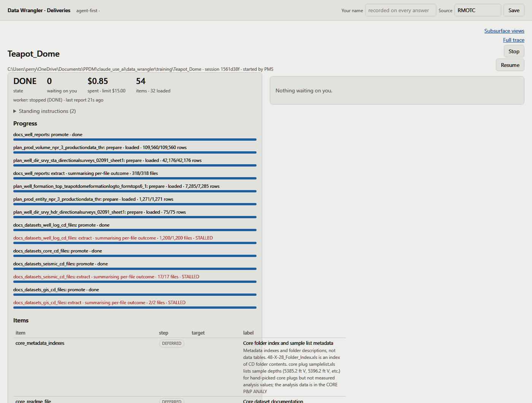Click the session path line under Teapot_Dome
Viewport: 532px width, 403px height.
(x=140, y=69)
